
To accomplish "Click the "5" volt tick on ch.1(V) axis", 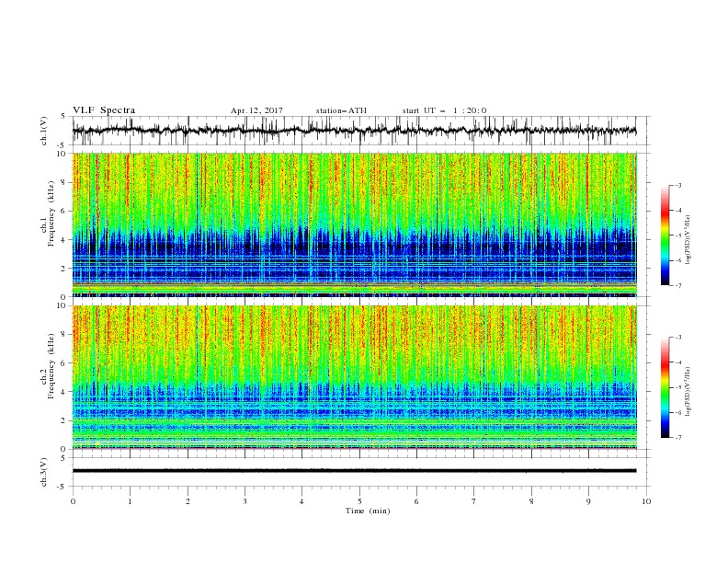I will click(64, 117).
